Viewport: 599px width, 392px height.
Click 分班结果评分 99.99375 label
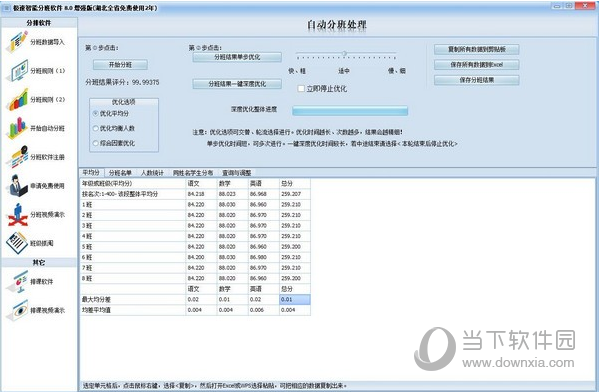click(122, 82)
